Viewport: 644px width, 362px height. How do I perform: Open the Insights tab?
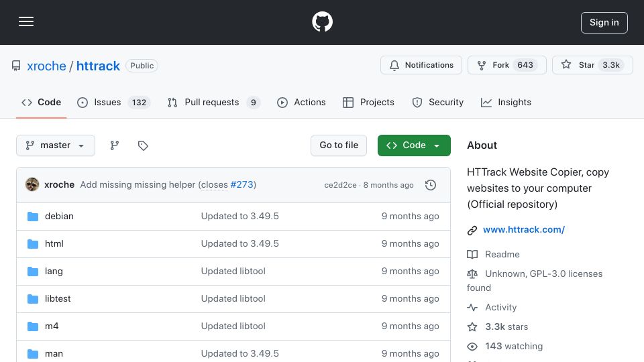(506, 102)
